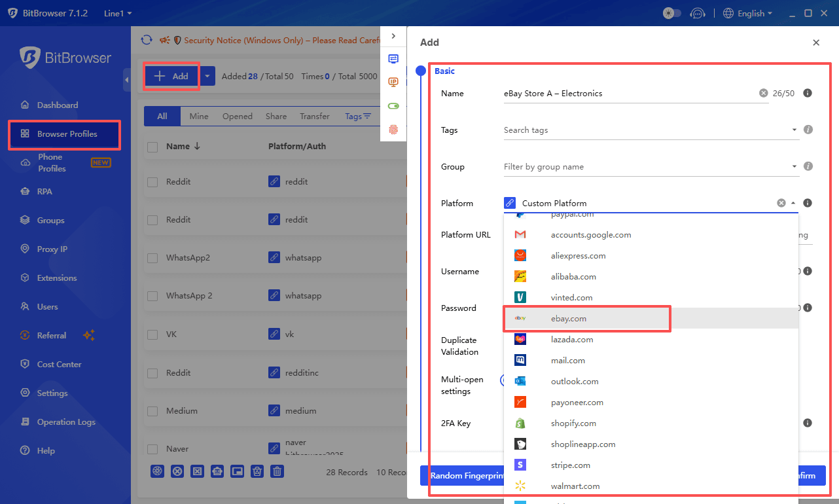Click into the Name input field
The height and width of the screenshot is (504, 839).
tap(628, 94)
